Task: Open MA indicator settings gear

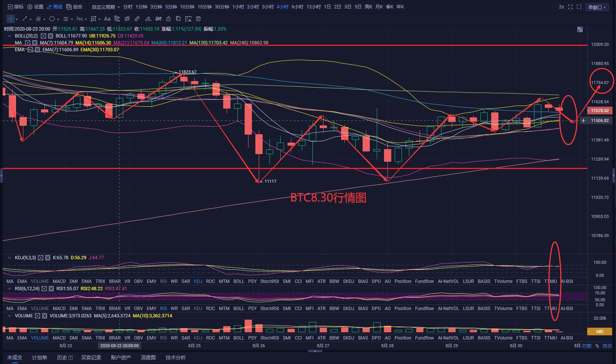Action: (28, 43)
